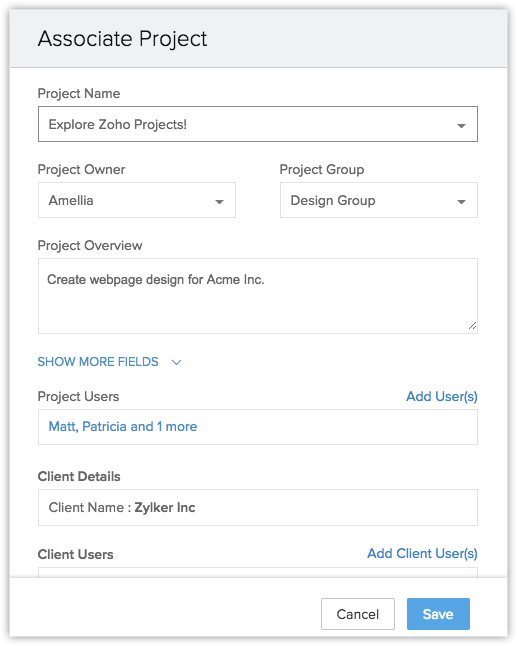517x646 pixels.
Task: Click the Client Name Zylker Inc field
Action: click(258, 508)
